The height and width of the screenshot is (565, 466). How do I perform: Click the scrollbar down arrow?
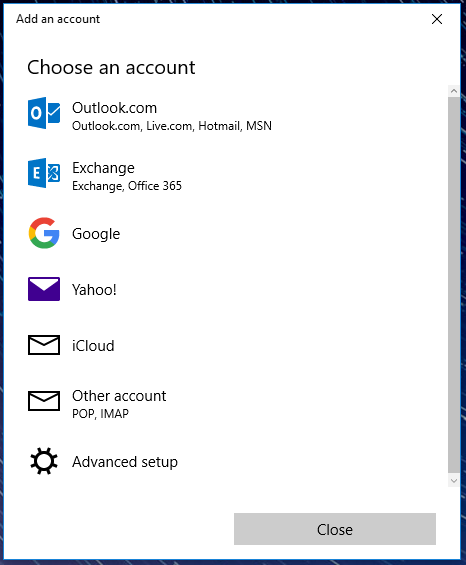[x=454, y=481]
